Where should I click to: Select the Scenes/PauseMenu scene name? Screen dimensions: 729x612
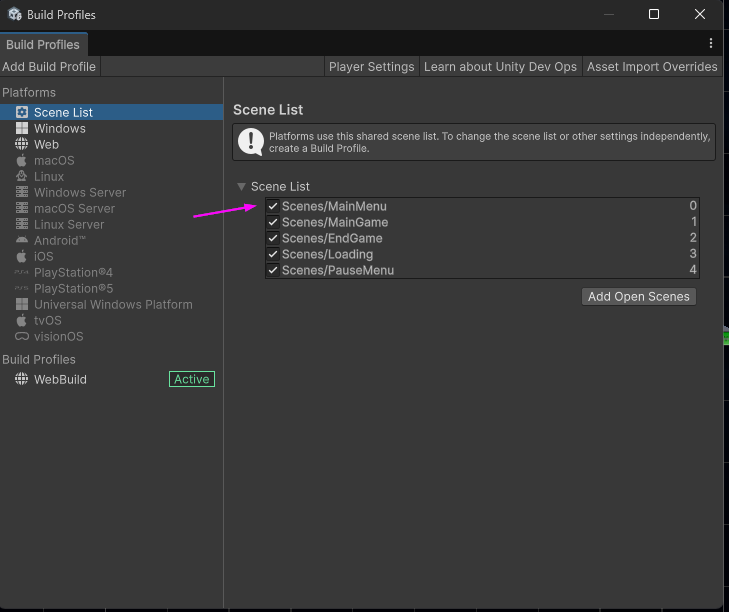tap(338, 270)
